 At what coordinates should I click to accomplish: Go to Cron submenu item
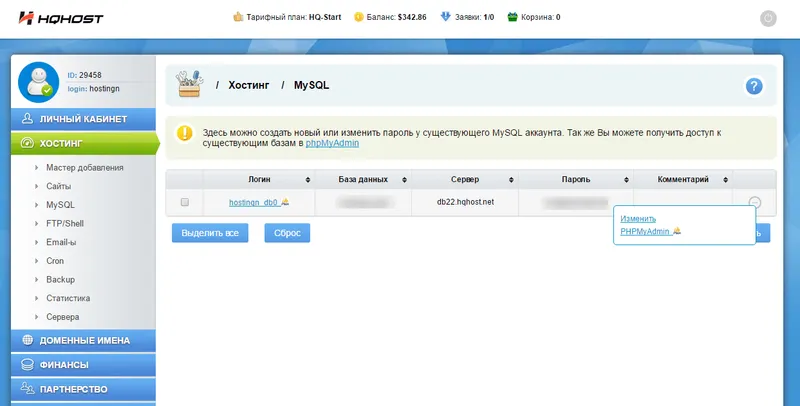(x=55, y=261)
